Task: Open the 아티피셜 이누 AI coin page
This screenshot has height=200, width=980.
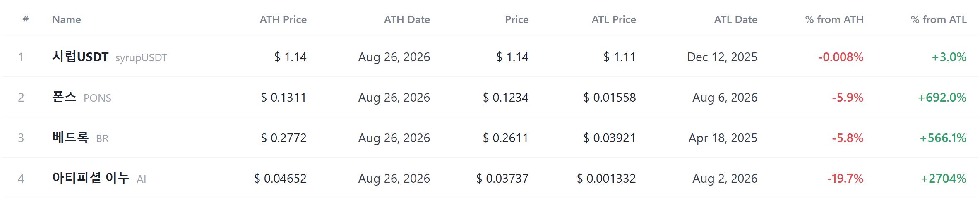Action: pyautogui.click(x=91, y=178)
